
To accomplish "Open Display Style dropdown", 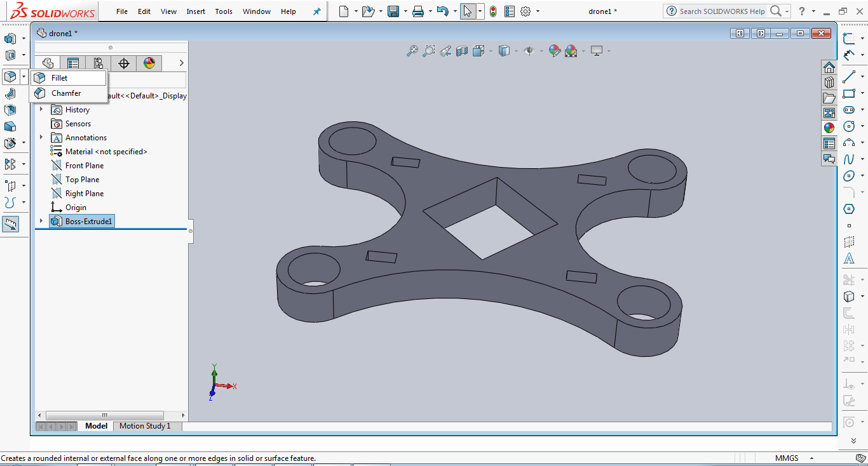I will point(515,51).
